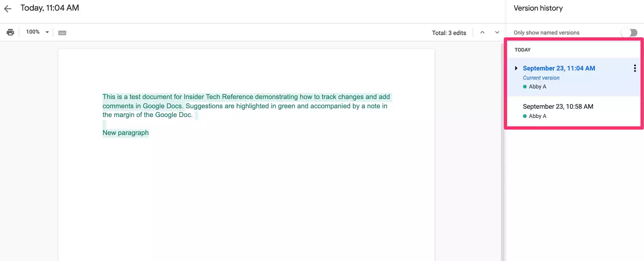Image resolution: width=644 pixels, height=261 pixels.
Task: Open more actions for 11:04 AM version
Action: click(x=635, y=68)
